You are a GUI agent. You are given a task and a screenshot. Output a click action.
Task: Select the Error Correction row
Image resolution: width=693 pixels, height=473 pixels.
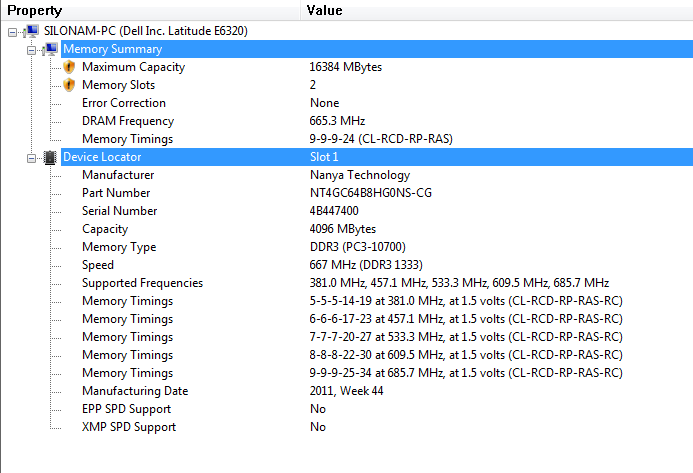(x=377, y=103)
